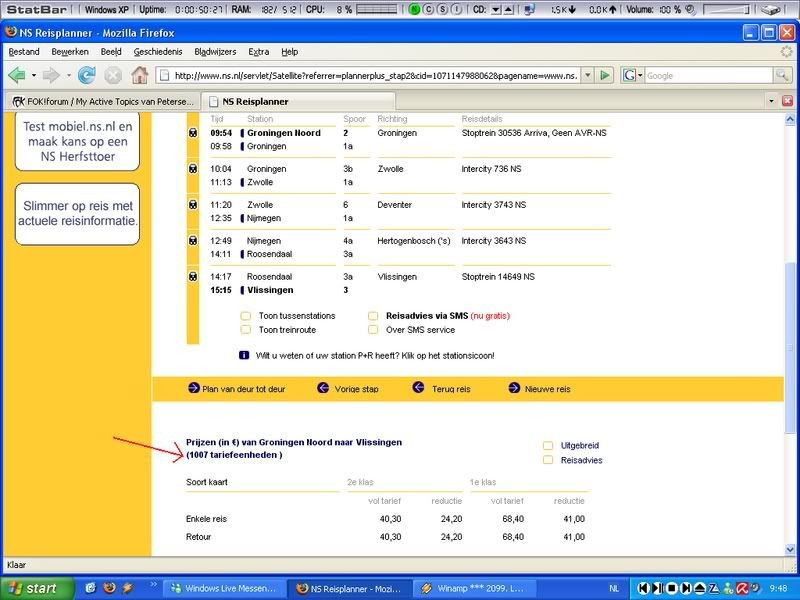Open the search engine selector dropdown (G icon)
The height and width of the screenshot is (600, 800).
click(633, 76)
